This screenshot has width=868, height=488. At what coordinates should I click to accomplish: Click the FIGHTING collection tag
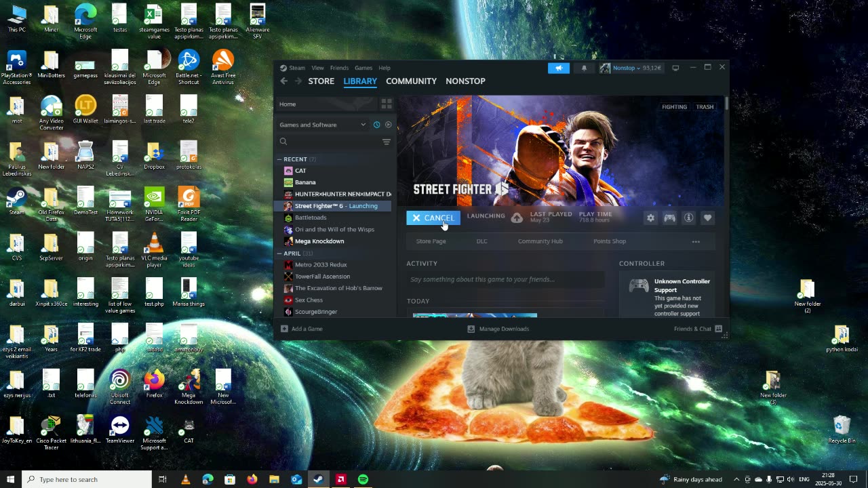674,107
